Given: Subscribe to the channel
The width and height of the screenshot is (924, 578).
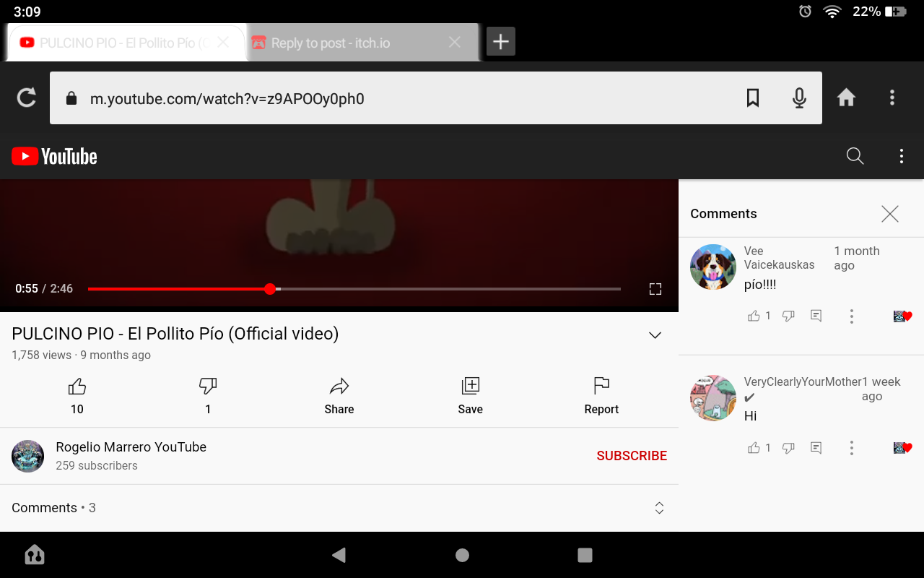Looking at the screenshot, I should pyautogui.click(x=632, y=456).
